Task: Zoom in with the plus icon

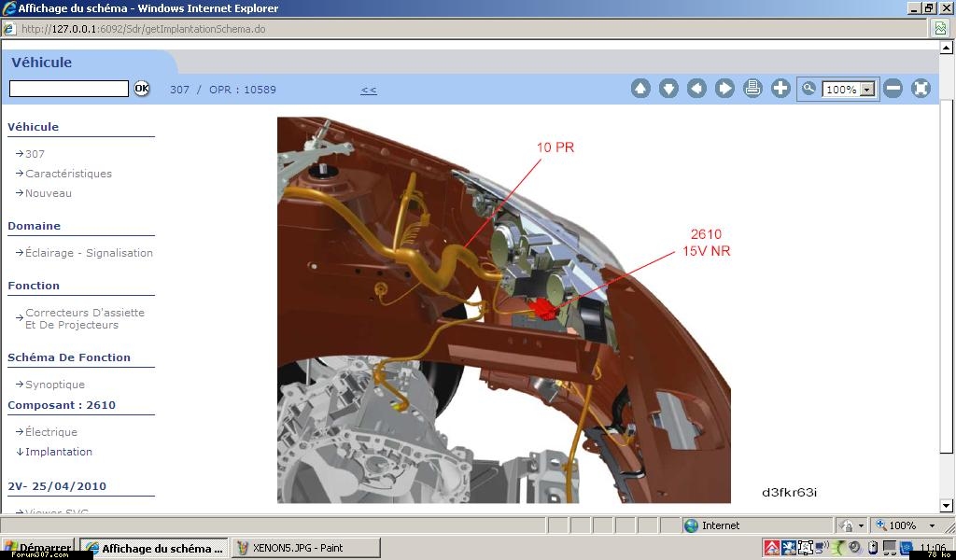Action: (780, 89)
